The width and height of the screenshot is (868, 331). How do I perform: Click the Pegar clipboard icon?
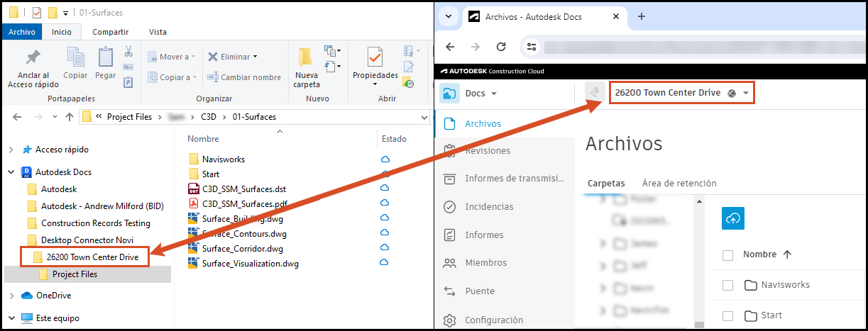pyautogui.click(x=105, y=57)
